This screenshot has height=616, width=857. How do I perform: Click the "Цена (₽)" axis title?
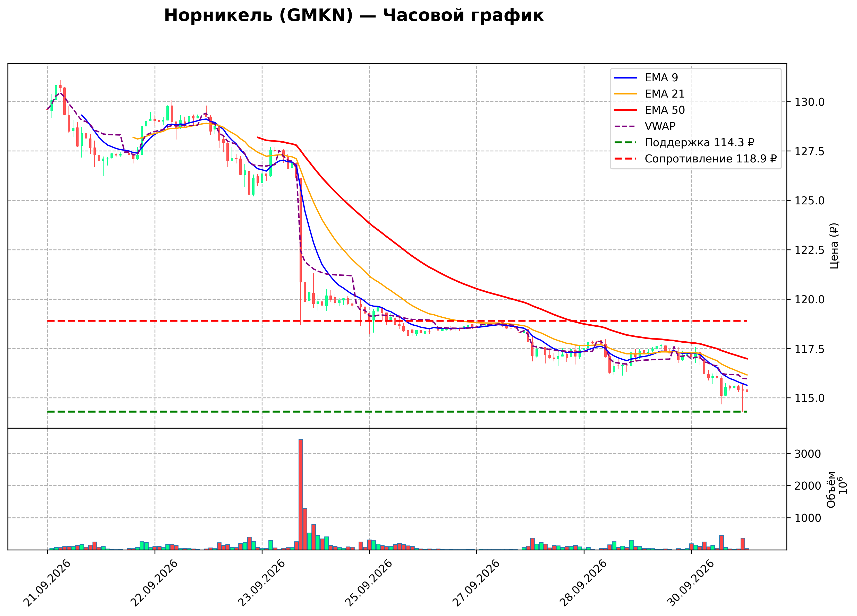pos(834,246)
